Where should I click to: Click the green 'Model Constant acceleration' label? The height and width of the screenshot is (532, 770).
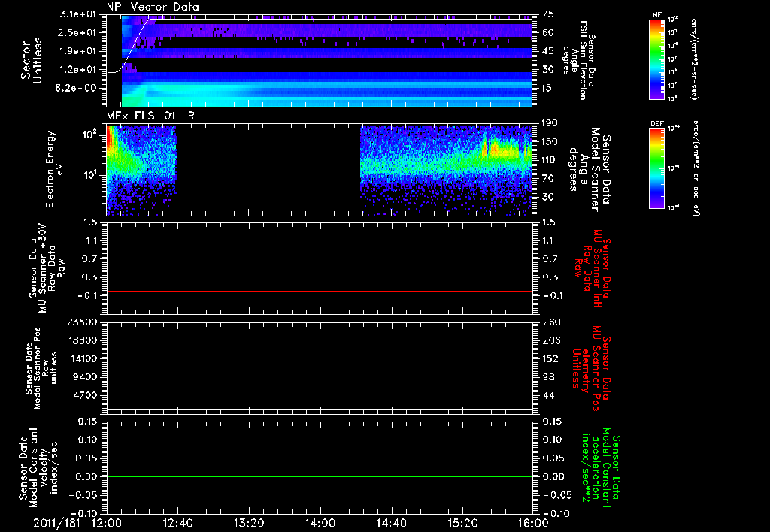601,467
